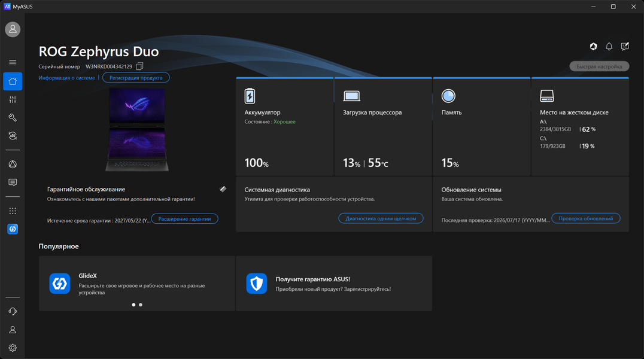Viewport: 644px width, 359px height.
Task: Expand the hamburger navigation menu
Action: [x=13, y=62]
